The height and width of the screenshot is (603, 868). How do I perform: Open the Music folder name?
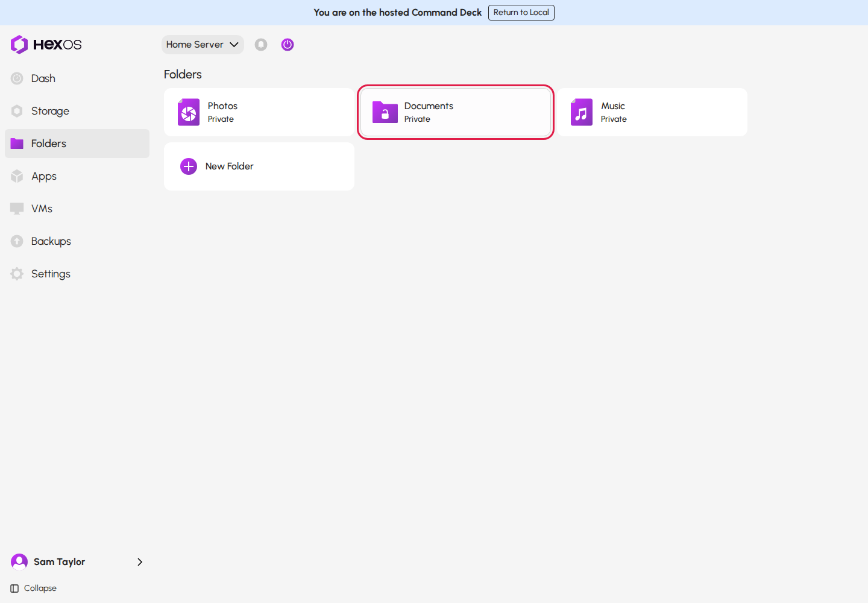613,106
